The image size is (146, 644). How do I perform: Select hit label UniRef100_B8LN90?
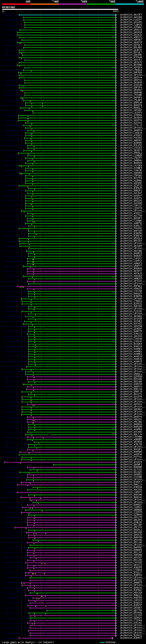131,48
